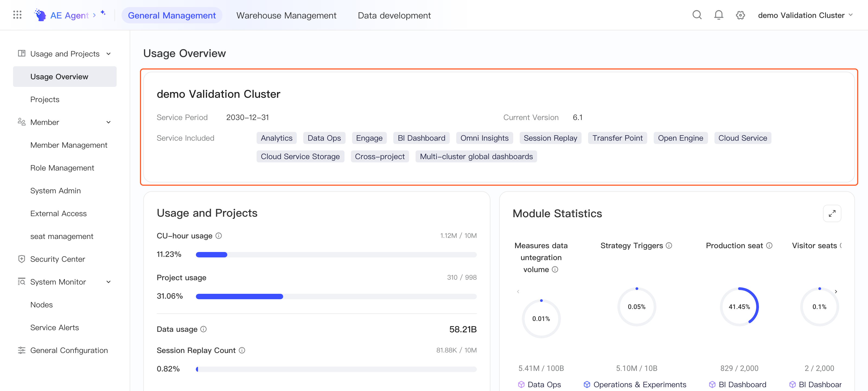Image resolution: width=868 pixels, height=391 pixels.
Task: Click the CU-hour usage progress bar
Action: tap(336, 254)
